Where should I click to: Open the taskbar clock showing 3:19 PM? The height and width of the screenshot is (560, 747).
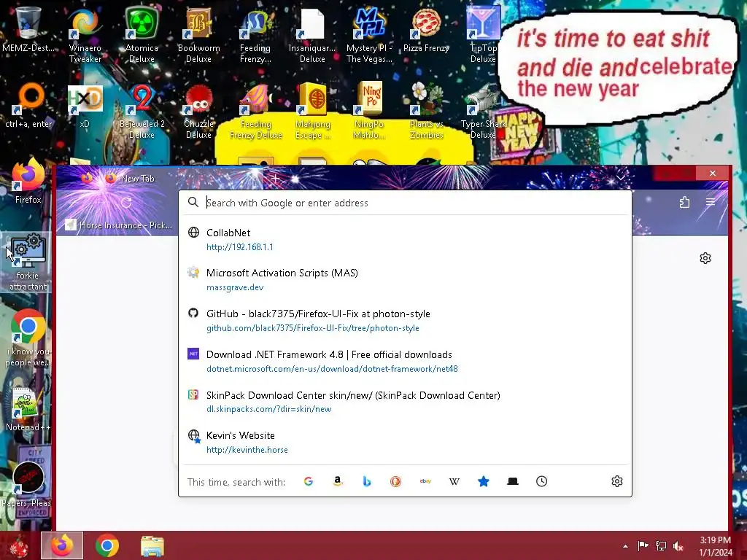pyautogui.click(x=716, y=546)
